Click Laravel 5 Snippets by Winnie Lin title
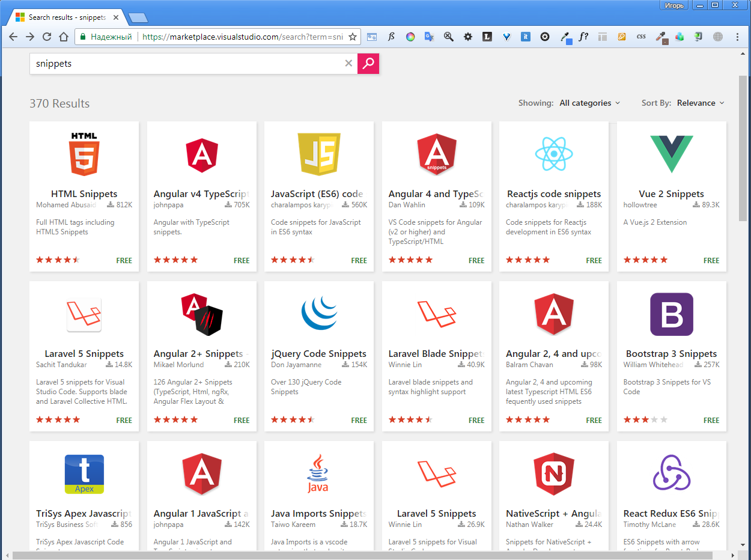The image size is (751, 560). coord(437,514)
